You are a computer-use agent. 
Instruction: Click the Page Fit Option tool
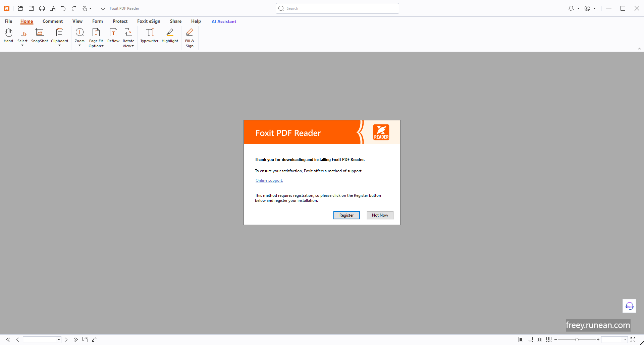pos(96,38)
